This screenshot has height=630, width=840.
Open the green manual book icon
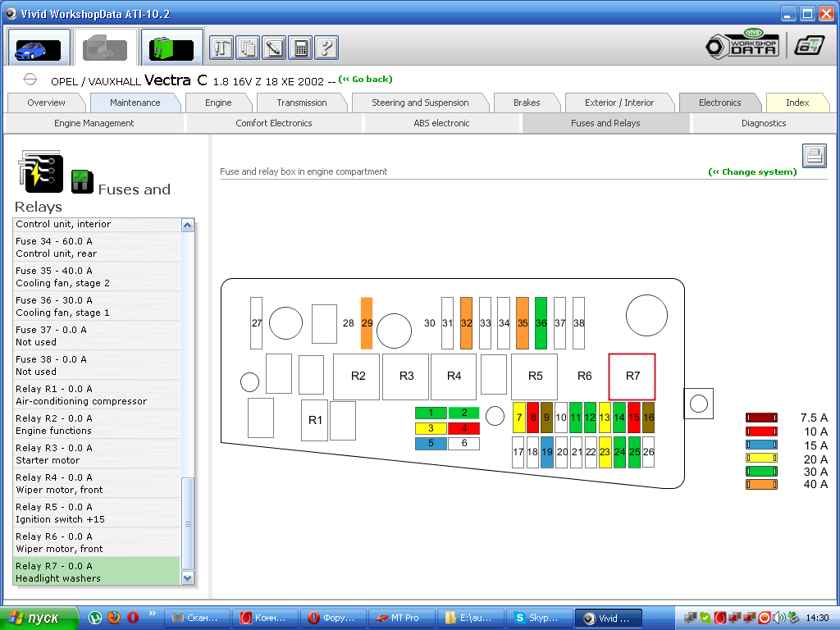tap(172, 48)
